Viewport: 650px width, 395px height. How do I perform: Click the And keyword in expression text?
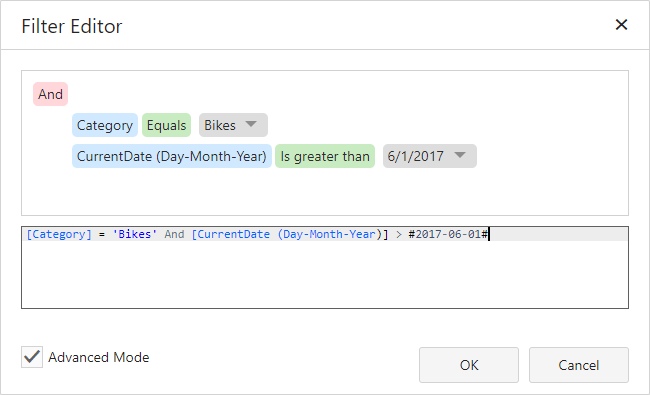pos(174,234)
